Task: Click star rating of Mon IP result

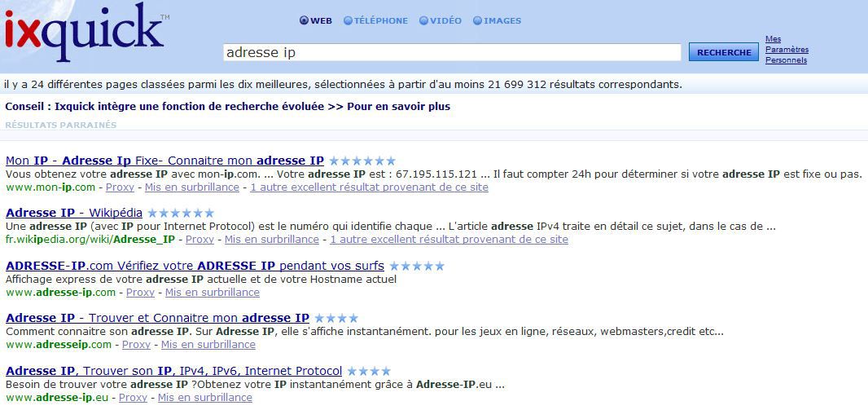Action: click(x=362, y=161)
